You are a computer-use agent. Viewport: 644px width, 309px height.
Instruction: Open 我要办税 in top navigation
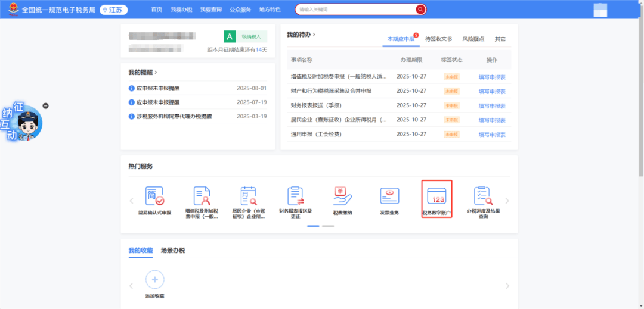coord(181,10)
